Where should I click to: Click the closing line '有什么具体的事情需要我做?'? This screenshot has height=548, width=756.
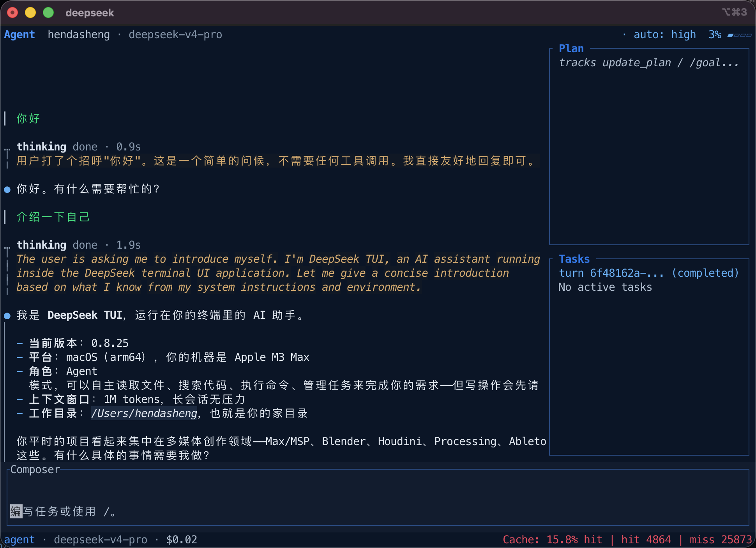(132, 456)
